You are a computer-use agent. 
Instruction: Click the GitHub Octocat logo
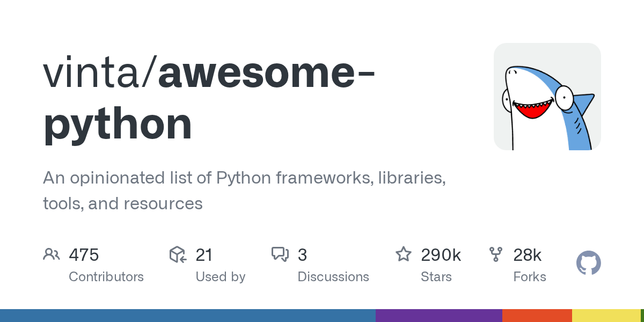click(x=588, y=264)
